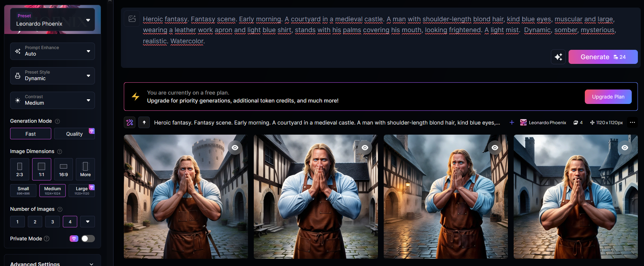The height and width of the screenshot is (266, 644).
Task: Click the up arrow reuse prompt icon
Action: 144,123
